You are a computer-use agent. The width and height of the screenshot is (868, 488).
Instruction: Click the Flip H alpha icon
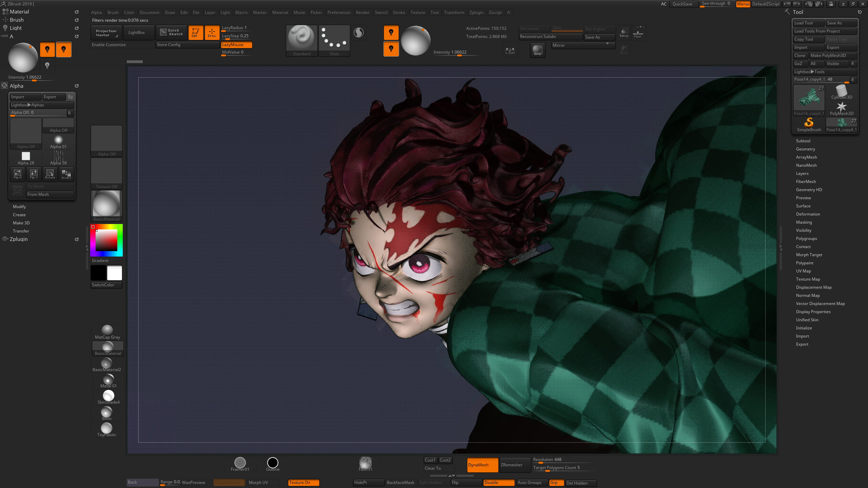click(x=18, y=174)
